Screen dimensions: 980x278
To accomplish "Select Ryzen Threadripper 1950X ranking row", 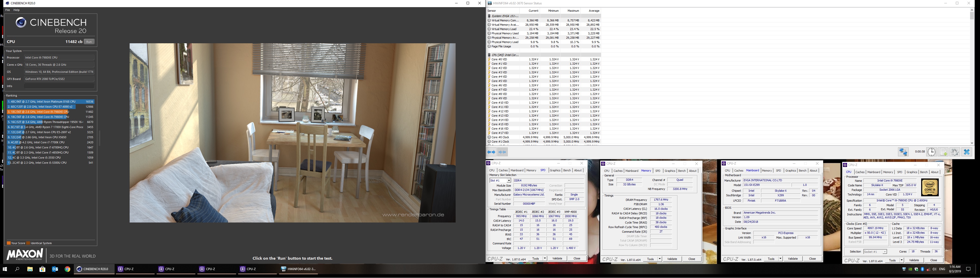I will (50, 122).
